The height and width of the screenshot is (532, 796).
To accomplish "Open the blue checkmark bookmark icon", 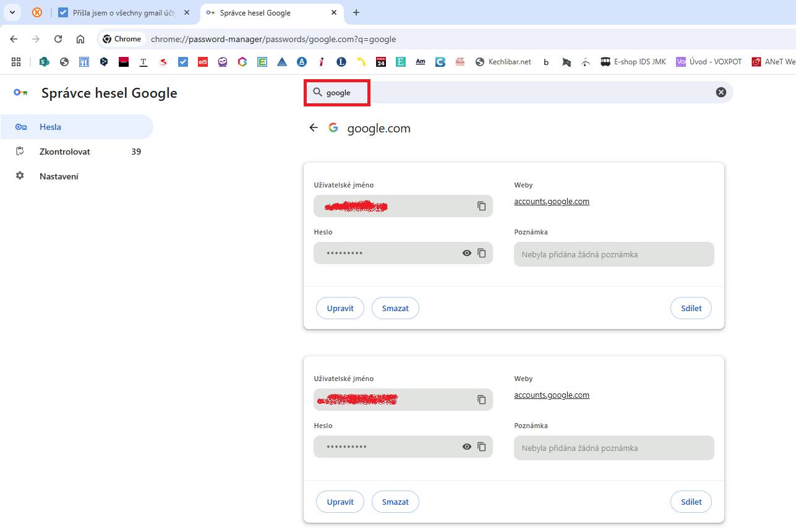I will pos(183,62).
